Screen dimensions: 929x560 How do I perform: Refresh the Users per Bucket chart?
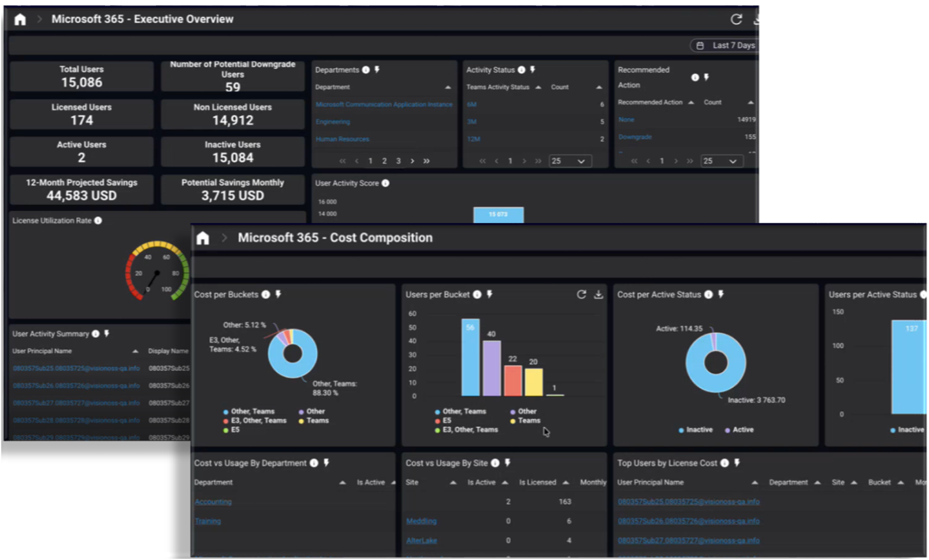[x=581, y=294]
